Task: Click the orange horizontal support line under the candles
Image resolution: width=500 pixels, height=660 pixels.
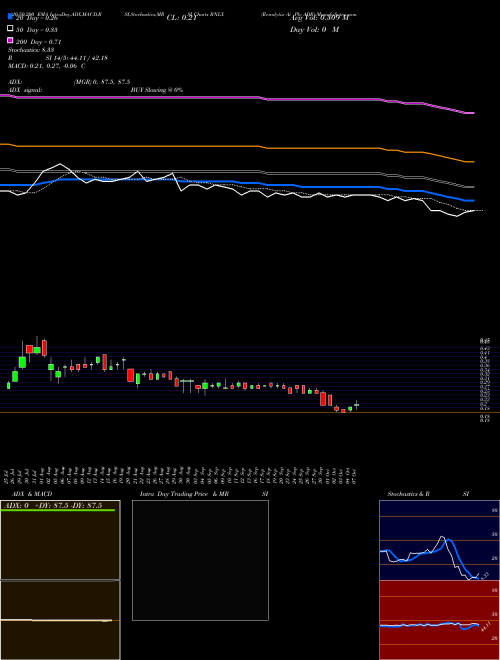Action: (250, 412)
